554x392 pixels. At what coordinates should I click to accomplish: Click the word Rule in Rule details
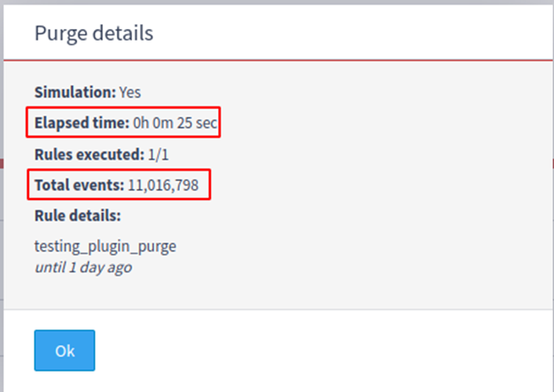tap(50, 216)
